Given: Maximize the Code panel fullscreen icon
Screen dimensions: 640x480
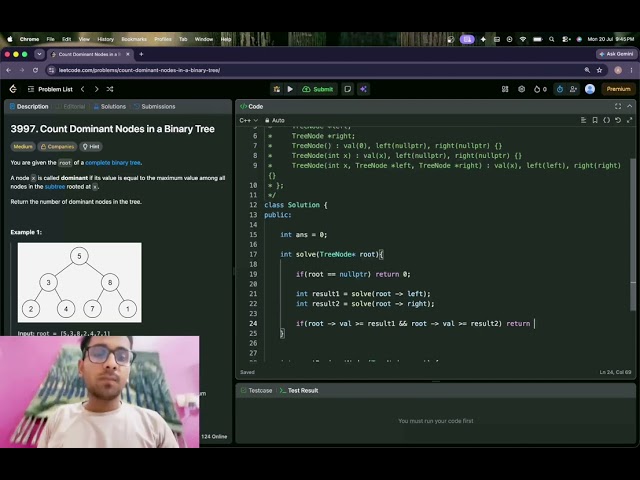Looking at the screenshot, I should (x=618, y=106).
